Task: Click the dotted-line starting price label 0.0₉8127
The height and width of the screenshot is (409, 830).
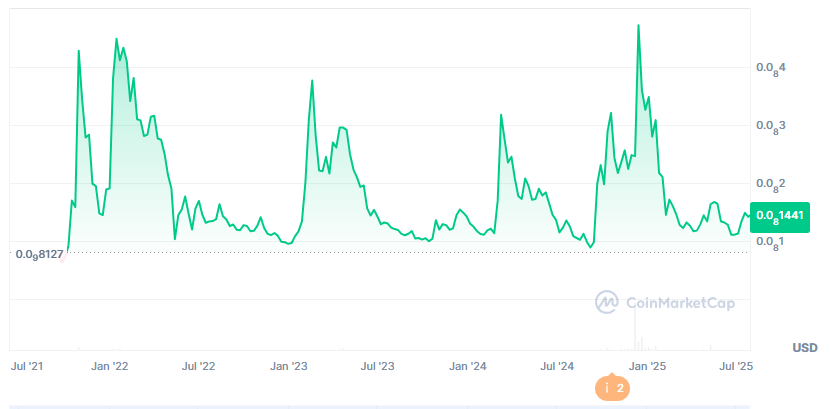Action: pyautogui.click(x=38, y=255)
